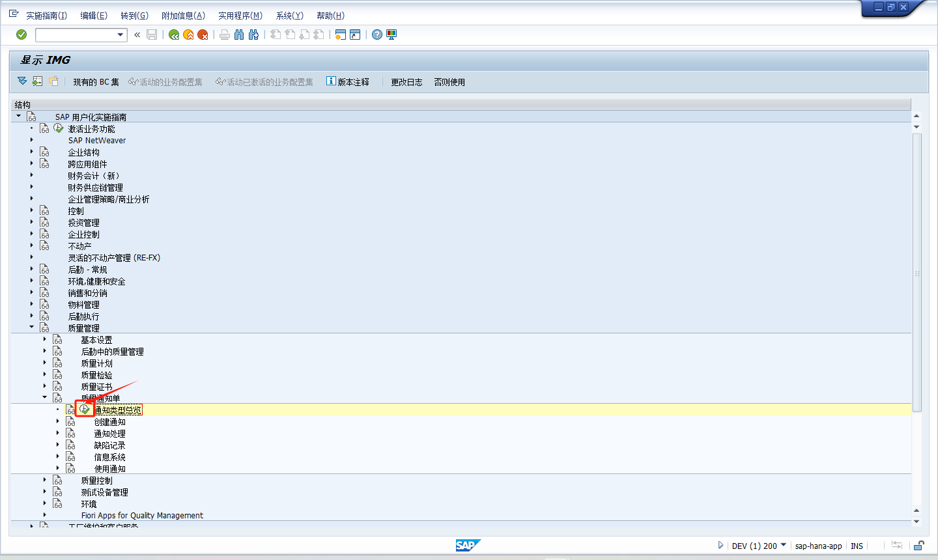This screenshot has width=938, height=560.
Task: Click the green Continue checkmark icon
Action: pyautogui.click(x=20, y=35)
